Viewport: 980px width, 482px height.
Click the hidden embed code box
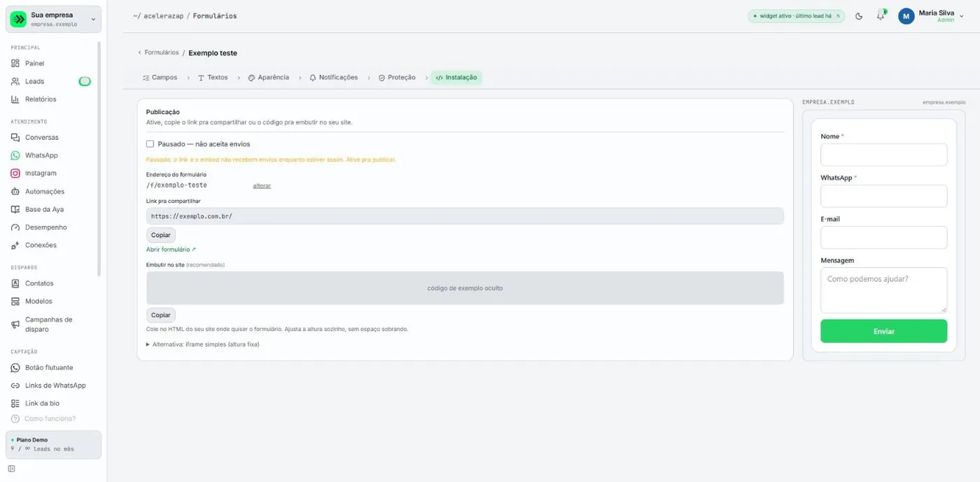[465, 288]
